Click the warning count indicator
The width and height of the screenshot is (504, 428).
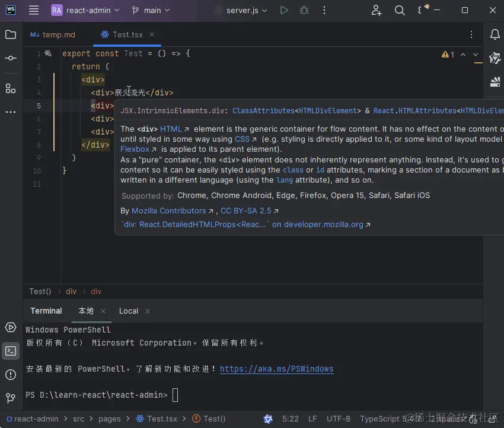pos(448,55)
